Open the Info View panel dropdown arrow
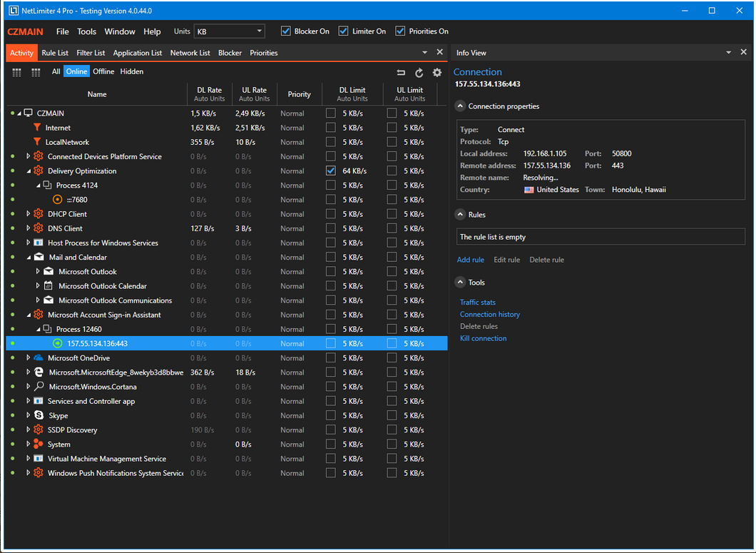The image size is (756, 553). pyautogui.click(x=728, y=52)
